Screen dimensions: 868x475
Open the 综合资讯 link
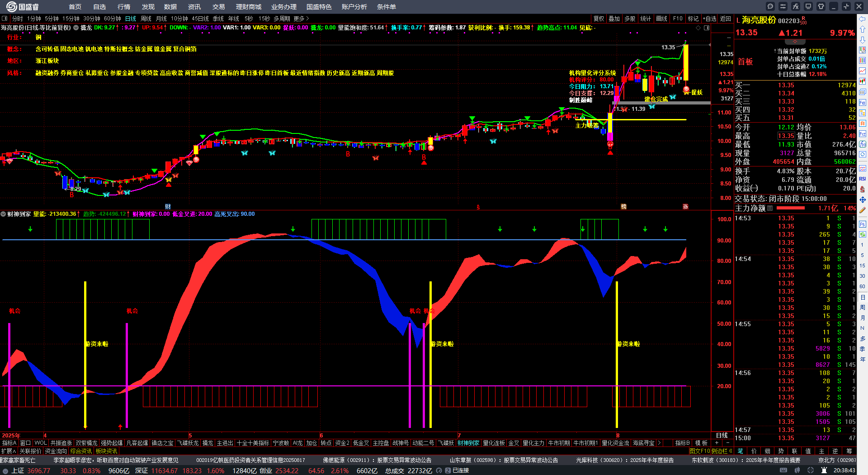point(81,451)
